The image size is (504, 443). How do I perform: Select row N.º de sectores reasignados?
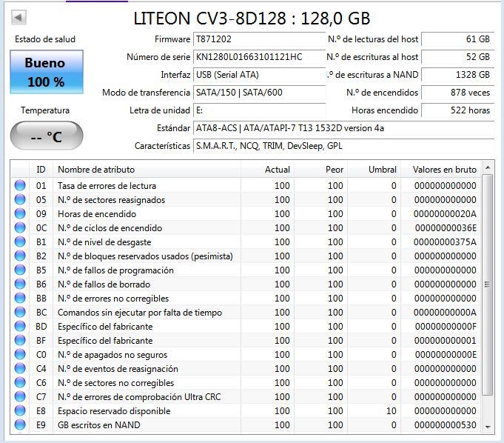(246, 200)
